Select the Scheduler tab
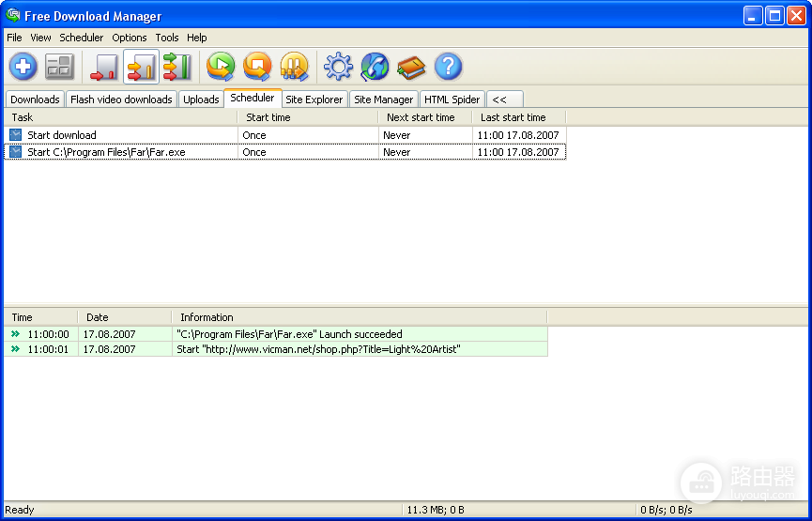This screenshot has height=521, width=812. pos(253,98)
